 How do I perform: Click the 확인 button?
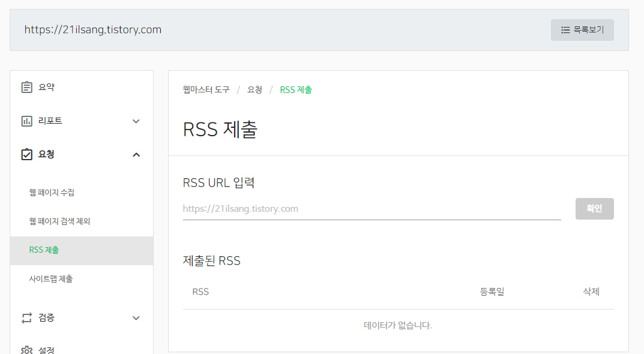coord(594,209)
